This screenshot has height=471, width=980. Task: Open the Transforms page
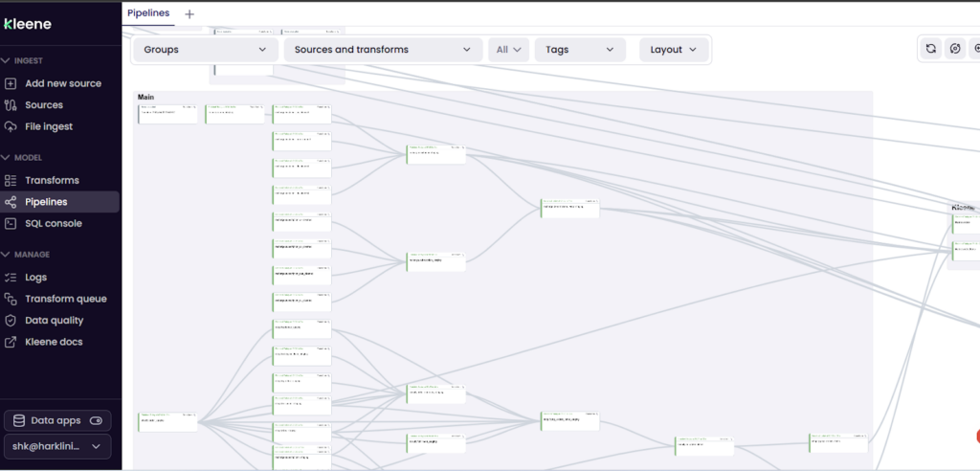pyautogui.click(x=52, y=180)
